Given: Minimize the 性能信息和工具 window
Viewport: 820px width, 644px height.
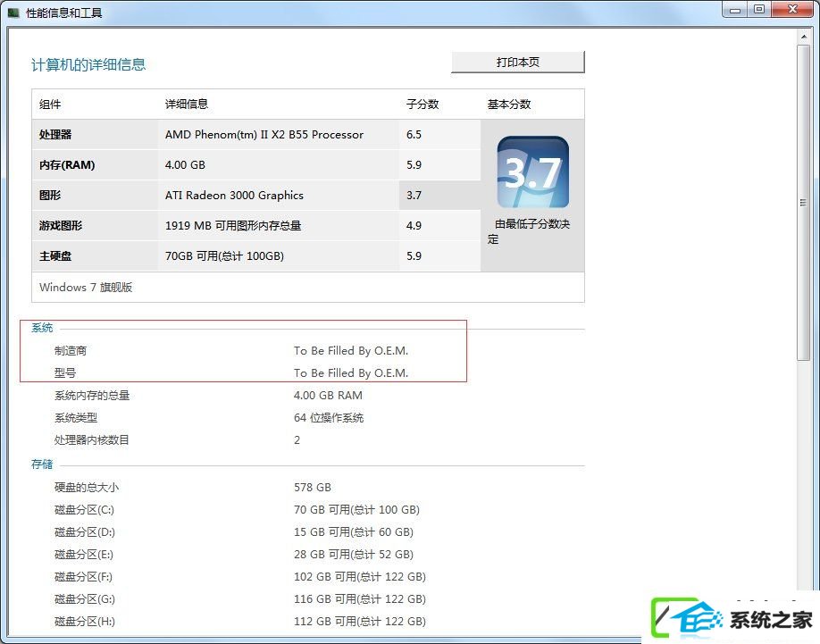Looking at the screenshot, I should coord(735,10).
